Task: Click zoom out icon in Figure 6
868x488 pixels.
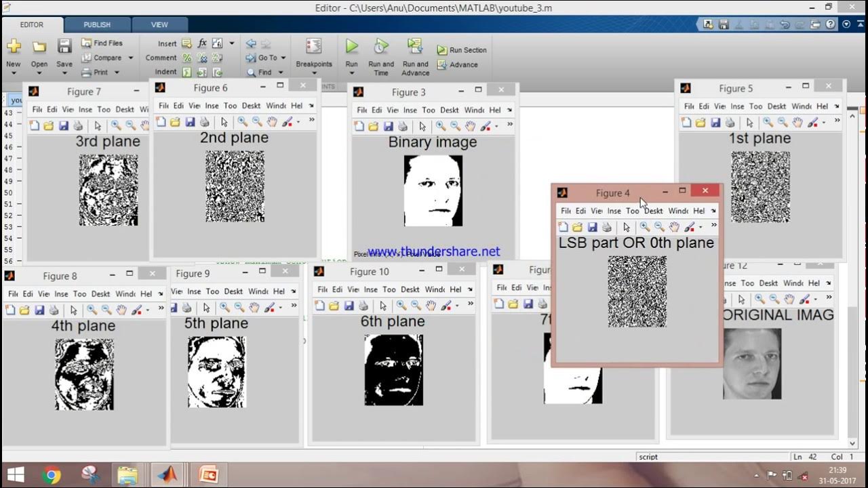Action: (257, 122)
